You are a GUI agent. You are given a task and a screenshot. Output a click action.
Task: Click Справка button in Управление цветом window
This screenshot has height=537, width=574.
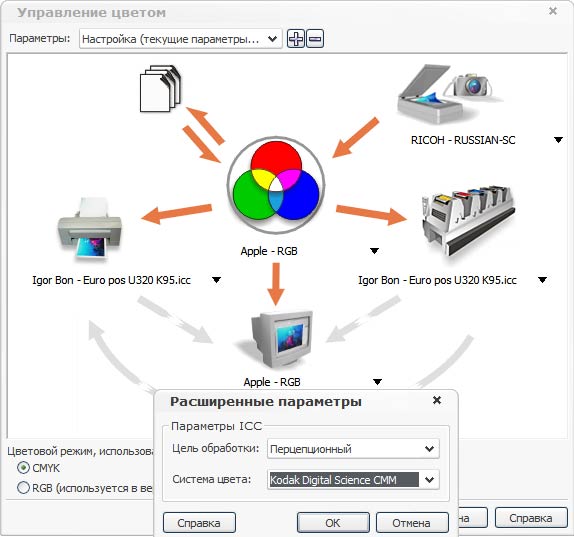pyautogui.click(x=531, y=518)
